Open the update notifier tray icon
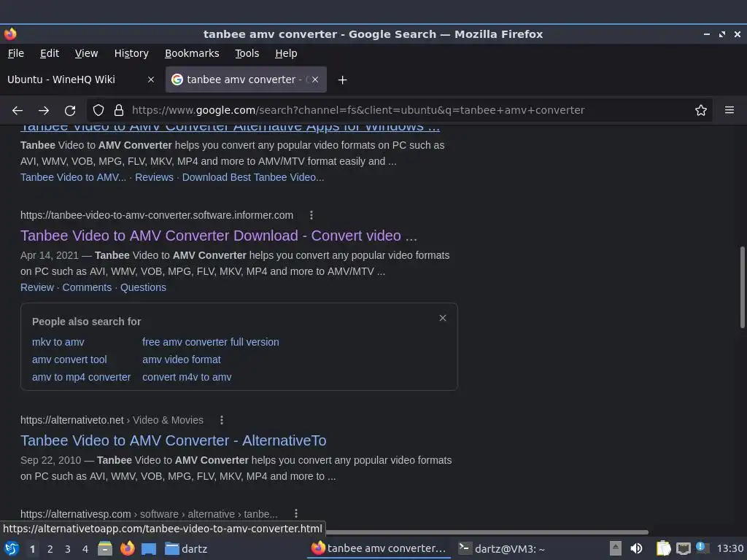 702,548
